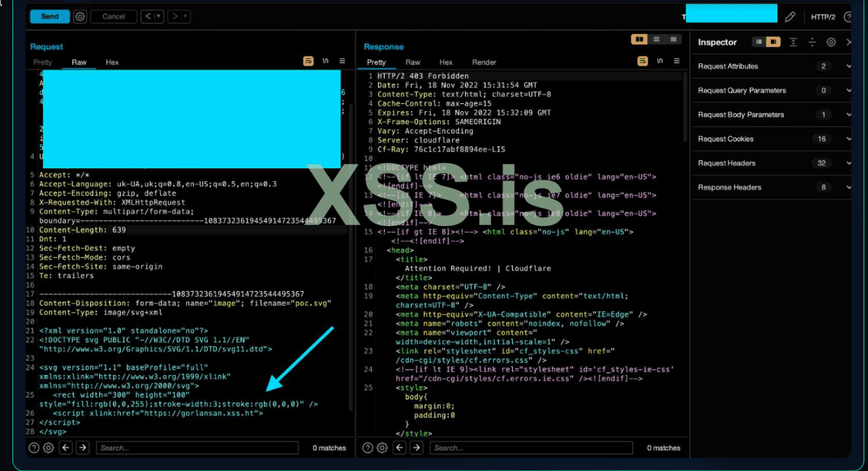868x471 pixels.
Task: Switch Response view to Raw tab
Action: point(413,62)
